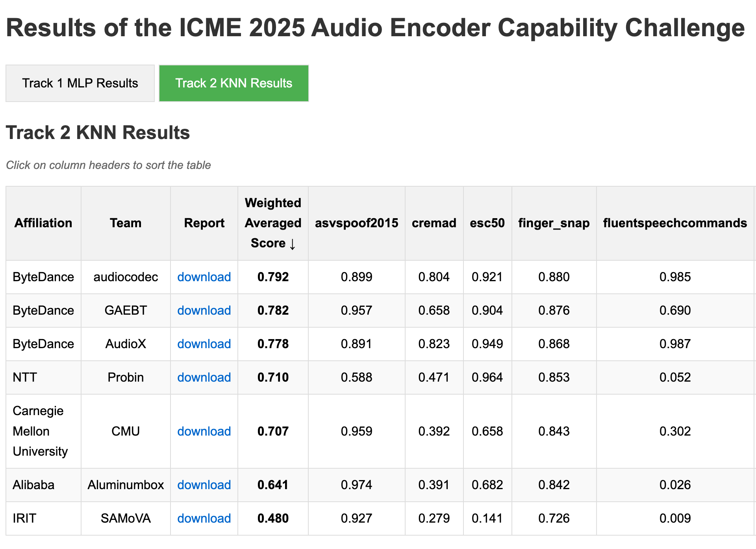The height and width of the screenshot is (549, 756).
Task: Sort by finger_snap column header
Action: [x=554, y=223]
